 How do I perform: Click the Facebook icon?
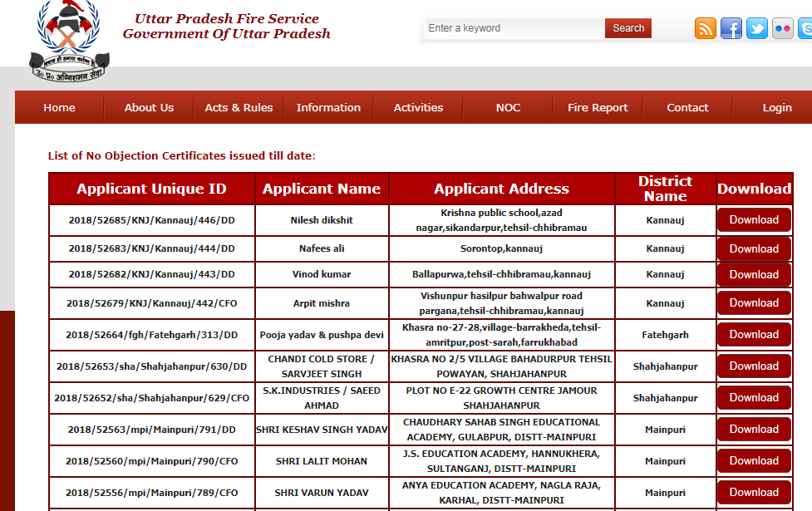coord(731,28)
